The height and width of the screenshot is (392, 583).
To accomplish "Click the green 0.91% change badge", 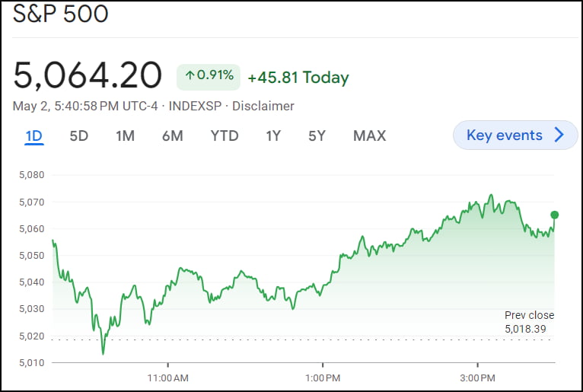I will pyautogui.click(x=209, y=77).
